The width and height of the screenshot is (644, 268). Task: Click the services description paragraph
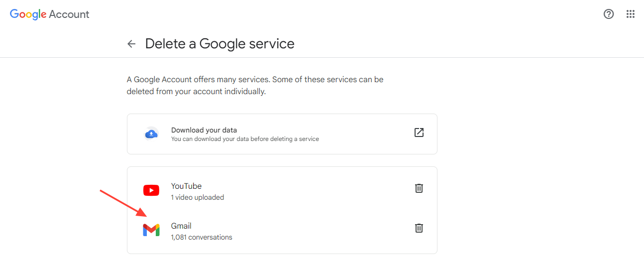pyautogui.click(x=255, y=85)
